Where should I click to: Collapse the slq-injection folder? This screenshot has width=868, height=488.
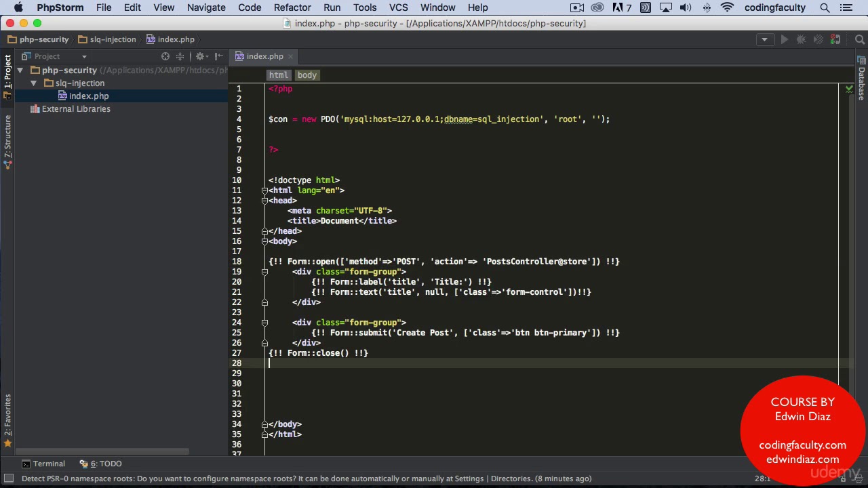[x=33, y=83]
